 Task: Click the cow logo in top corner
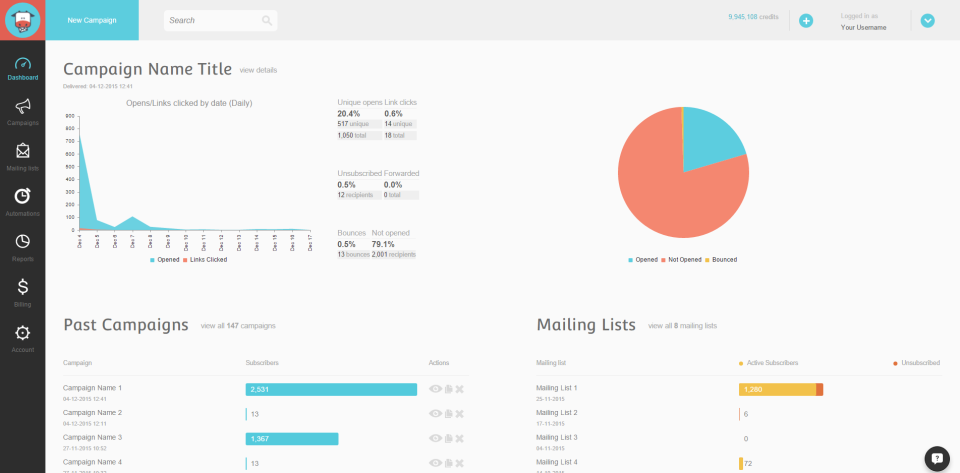(23, 20)
